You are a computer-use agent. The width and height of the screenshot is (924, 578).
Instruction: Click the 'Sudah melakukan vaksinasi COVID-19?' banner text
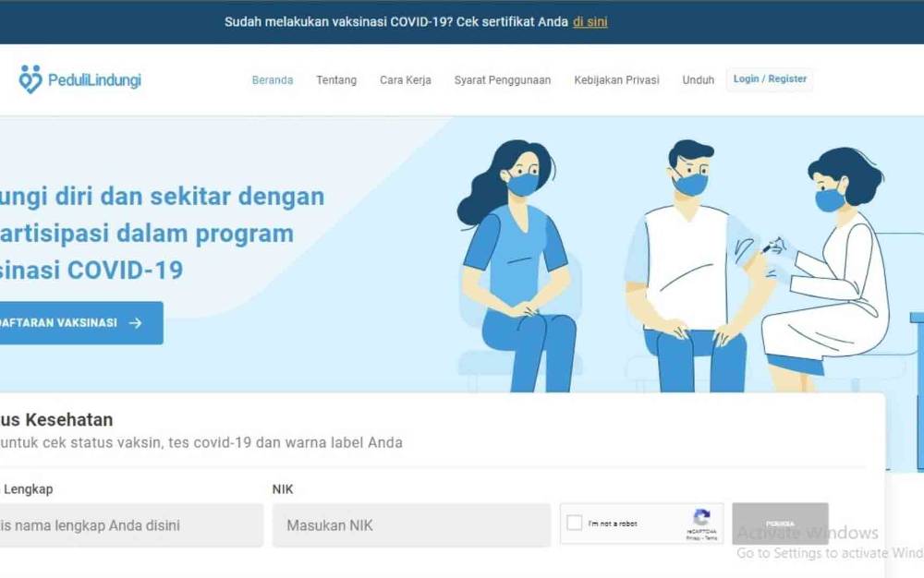coord(338,22)
